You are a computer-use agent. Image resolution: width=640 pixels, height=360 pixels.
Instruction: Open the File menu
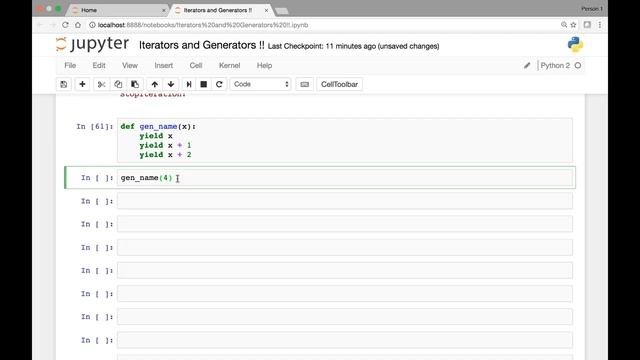click(x=70, y=65)
